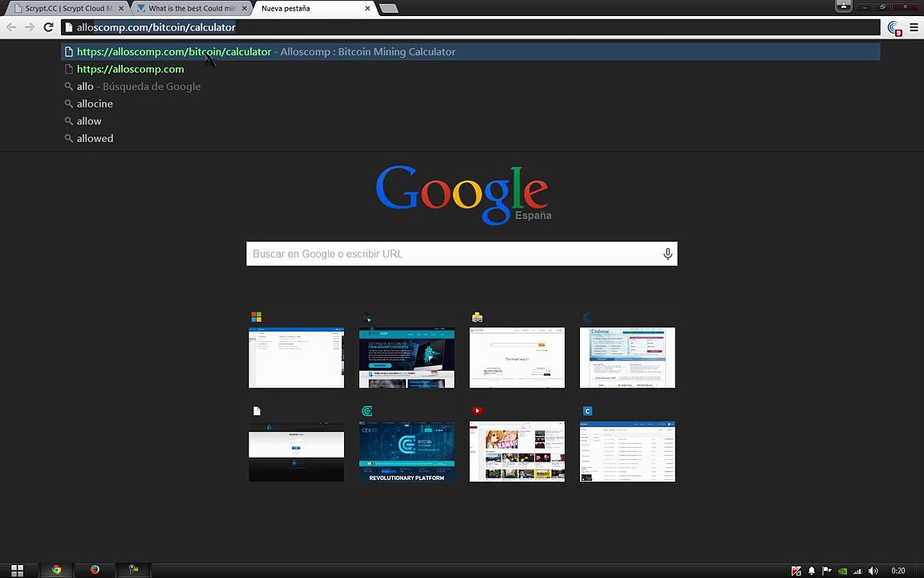Click the address bar with alloscomp URL
Screen dimensions: 924x578
[470, 27]
